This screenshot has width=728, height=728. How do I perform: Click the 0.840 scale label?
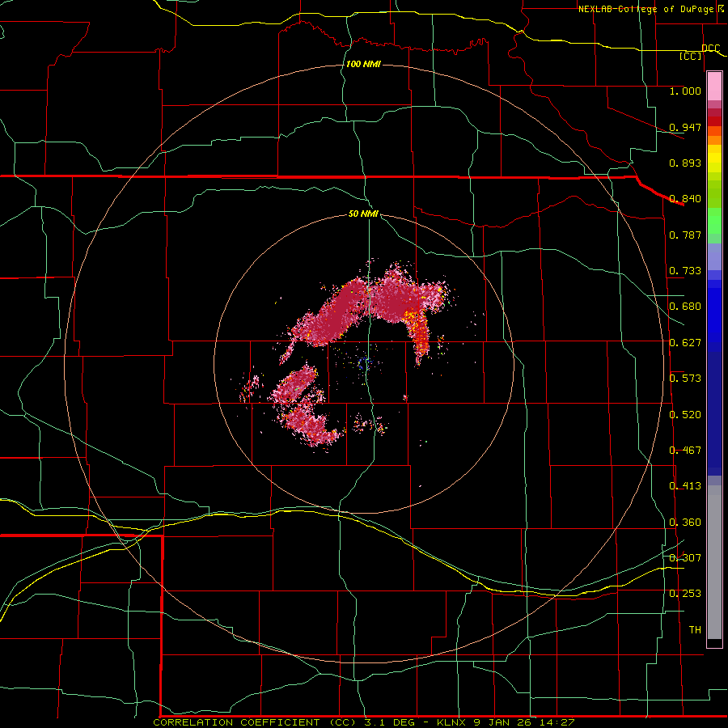pyautogui.click(x=685, y=199)
